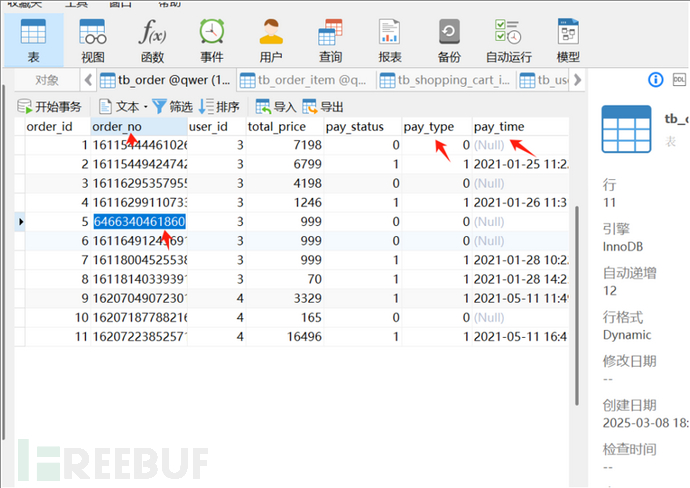The image size is (690, 488).
Task: Select the highlighted order_no cell 6466340461860
Action: click(x=139, y=221)
